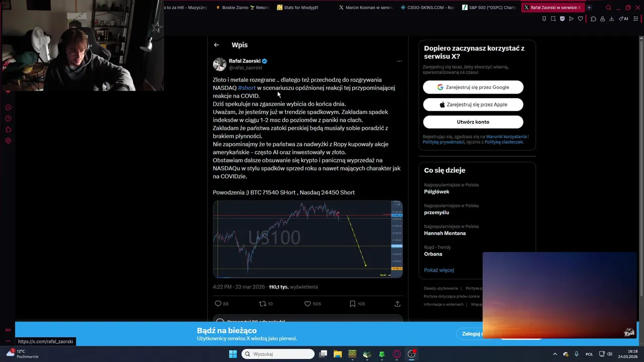Open the AI assistant toolbar button
The image size is (644, 362).
pyautogui.click(x=623, y=19)
